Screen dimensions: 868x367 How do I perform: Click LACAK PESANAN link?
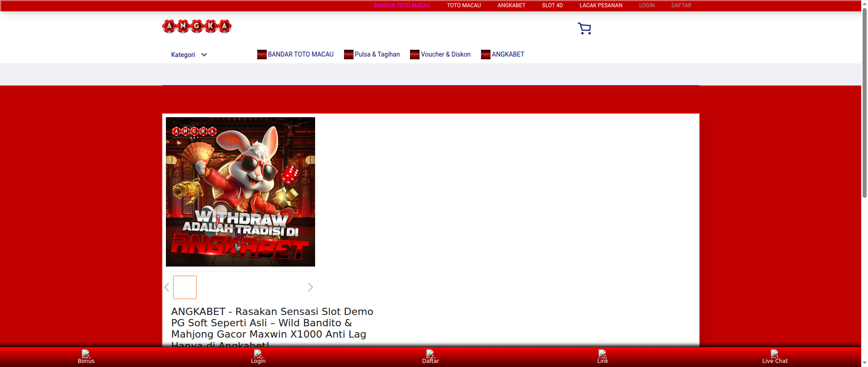pos(601,5)
